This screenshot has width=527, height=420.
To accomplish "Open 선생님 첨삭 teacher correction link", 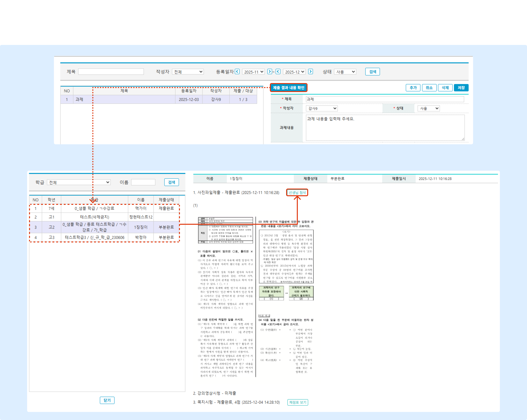I will point(297,193).
